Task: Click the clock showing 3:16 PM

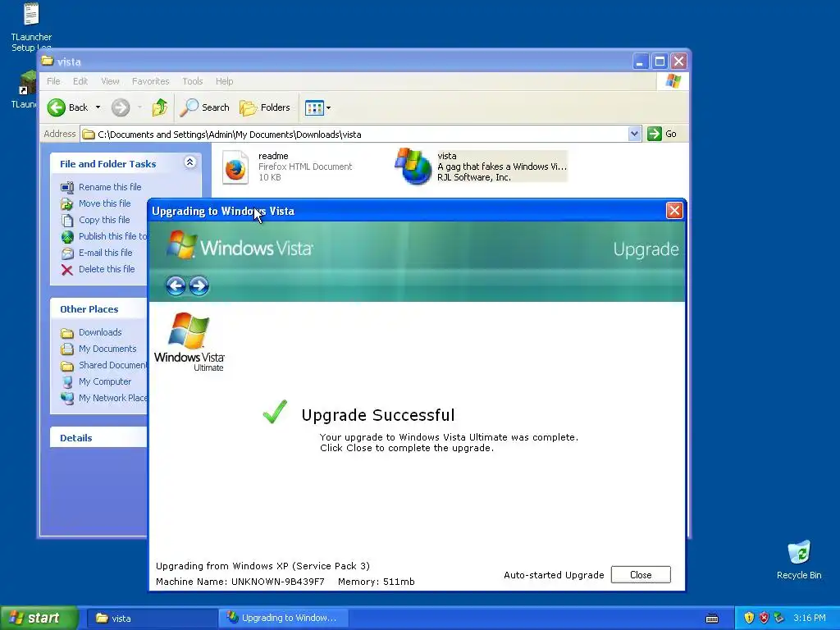Action: 810,619
